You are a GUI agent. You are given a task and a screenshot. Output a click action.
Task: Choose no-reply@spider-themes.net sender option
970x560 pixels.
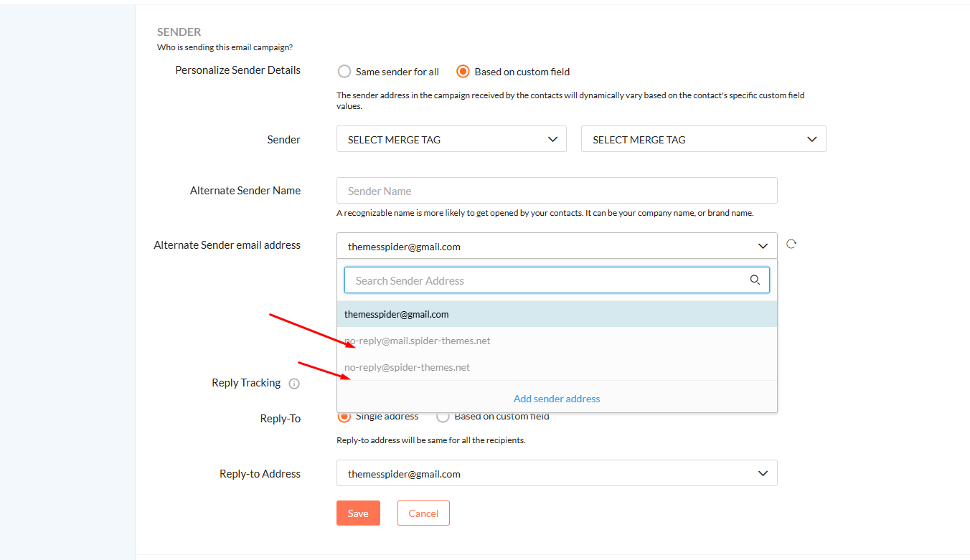(408, 367)
